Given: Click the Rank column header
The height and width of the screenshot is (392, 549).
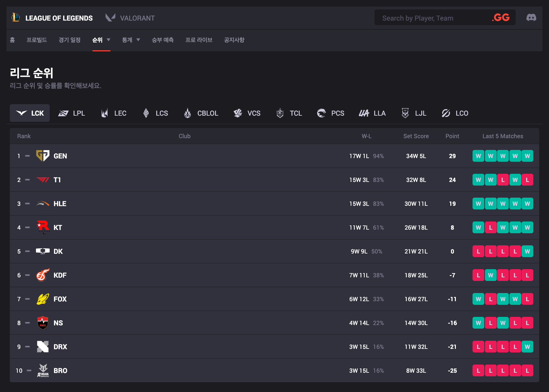Looking at the screenshot, I should point(24,136).
